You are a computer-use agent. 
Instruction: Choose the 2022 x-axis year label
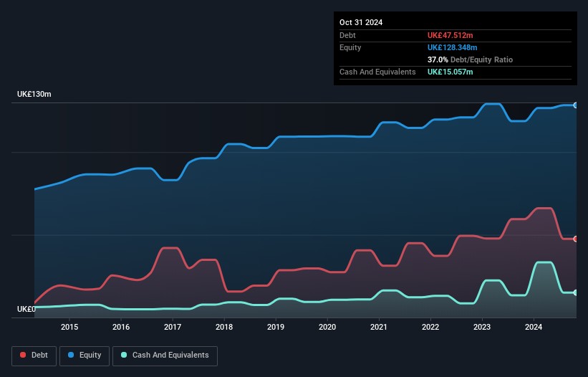[430, 328]
